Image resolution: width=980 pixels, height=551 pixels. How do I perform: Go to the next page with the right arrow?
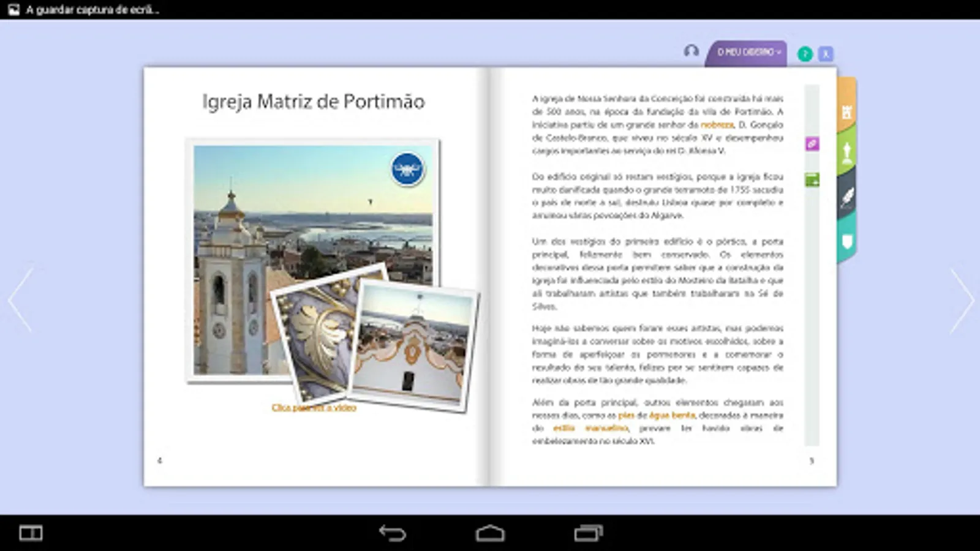coord(962,300)
